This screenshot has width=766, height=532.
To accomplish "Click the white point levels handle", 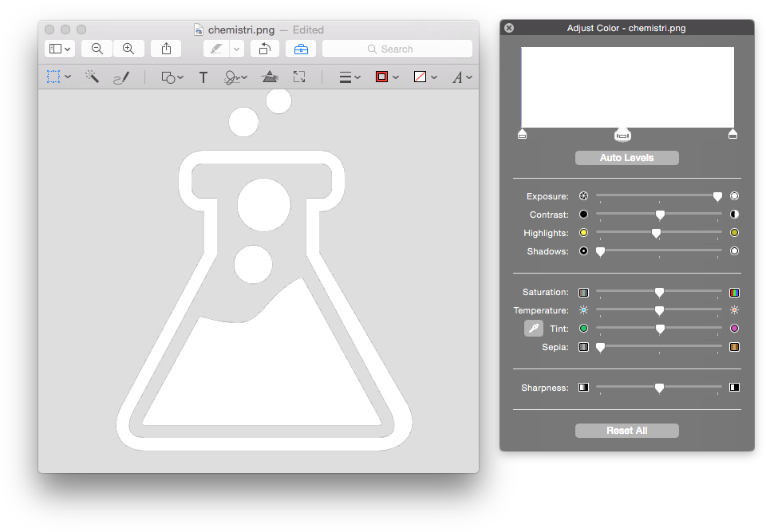I will coord(732,134).
